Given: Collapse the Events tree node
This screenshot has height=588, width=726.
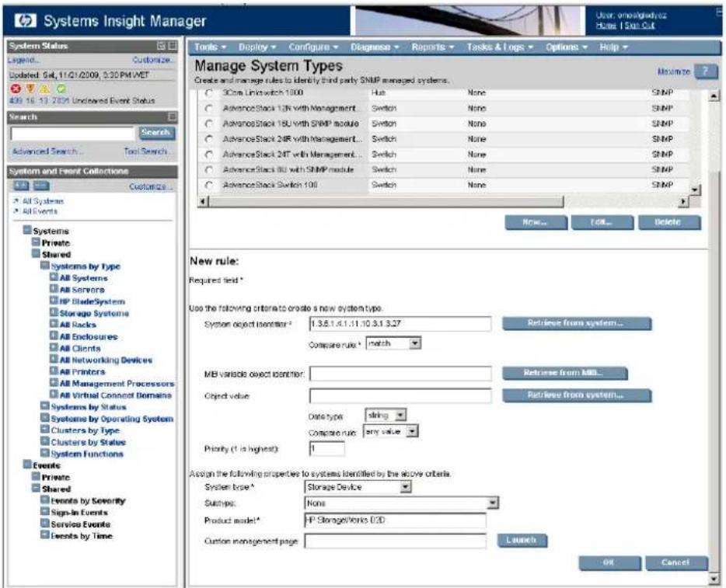Looking at the screenshot, I should [27, 464].
